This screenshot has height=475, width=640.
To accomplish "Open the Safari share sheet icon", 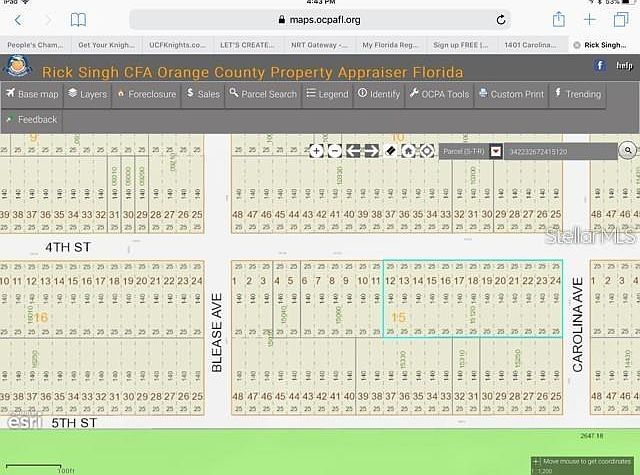I will [559, 19].
